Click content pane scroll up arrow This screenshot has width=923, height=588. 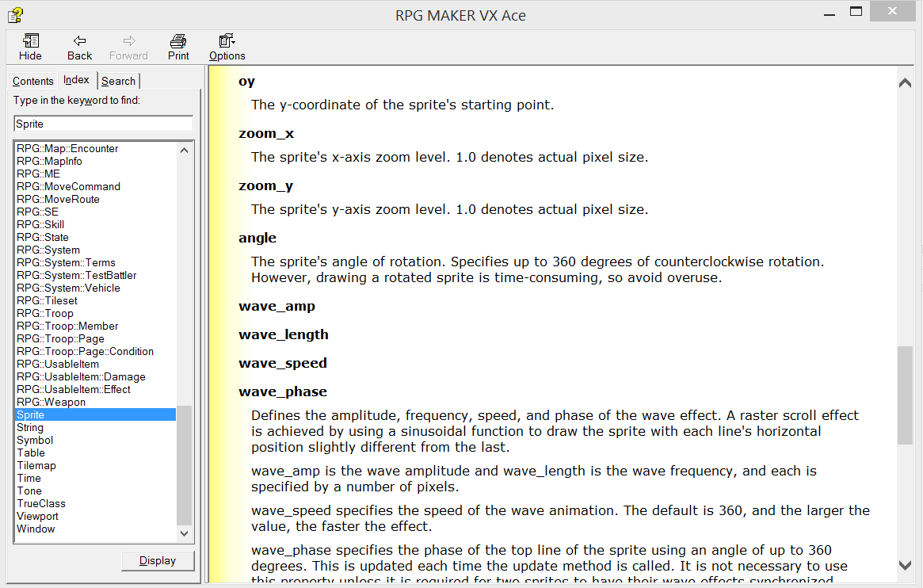(x=905, y=83)
